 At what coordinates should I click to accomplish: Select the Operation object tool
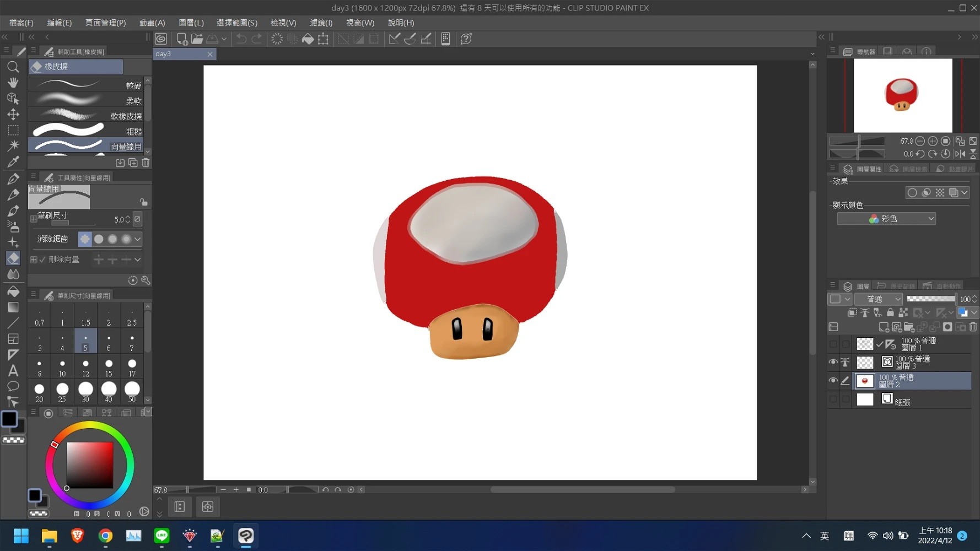(13, 98)
